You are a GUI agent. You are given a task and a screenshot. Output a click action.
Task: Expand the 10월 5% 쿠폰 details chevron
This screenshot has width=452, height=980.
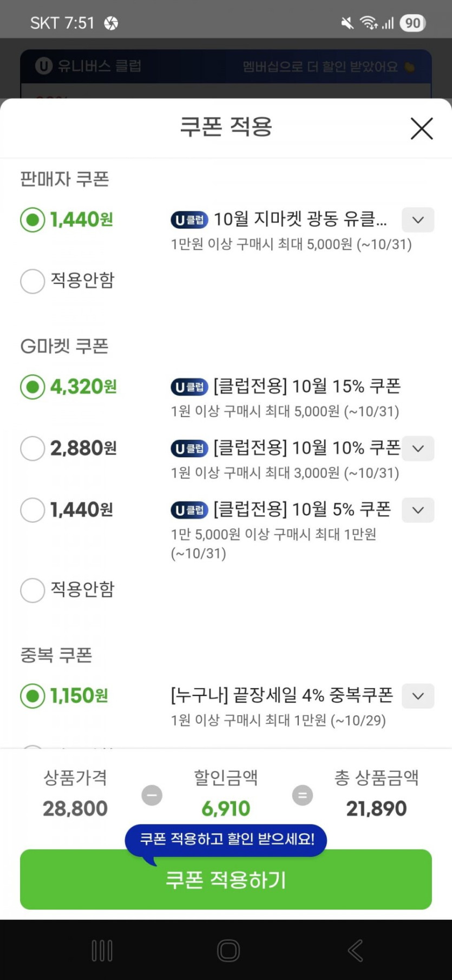tap(417, 510)
